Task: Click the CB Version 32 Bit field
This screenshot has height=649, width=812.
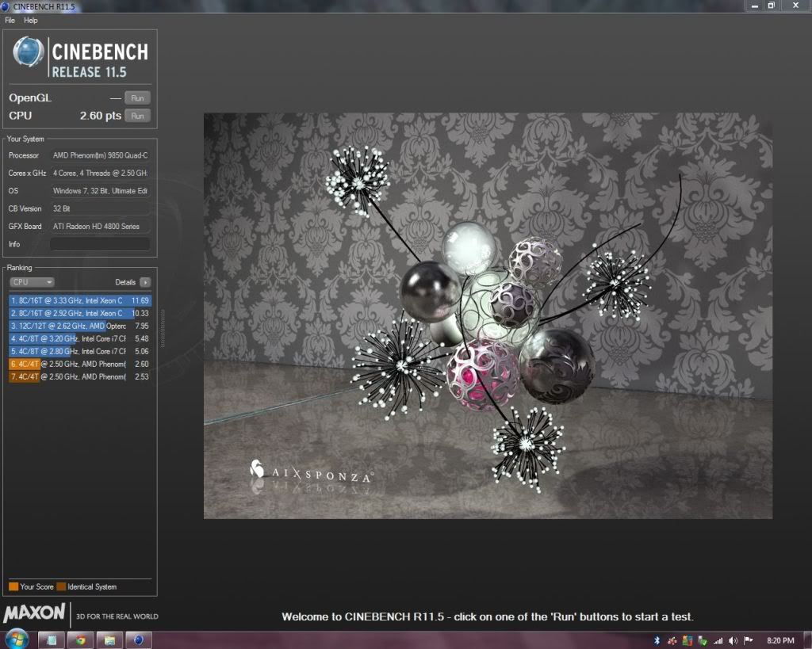Action: [100, 208]
